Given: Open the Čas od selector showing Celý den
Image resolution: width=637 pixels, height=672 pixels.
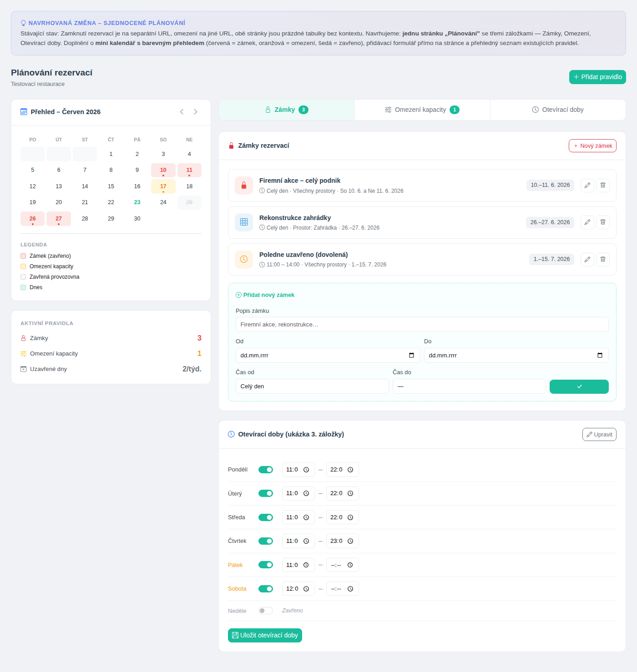Looking at the screenshot, I should (312, 386).
